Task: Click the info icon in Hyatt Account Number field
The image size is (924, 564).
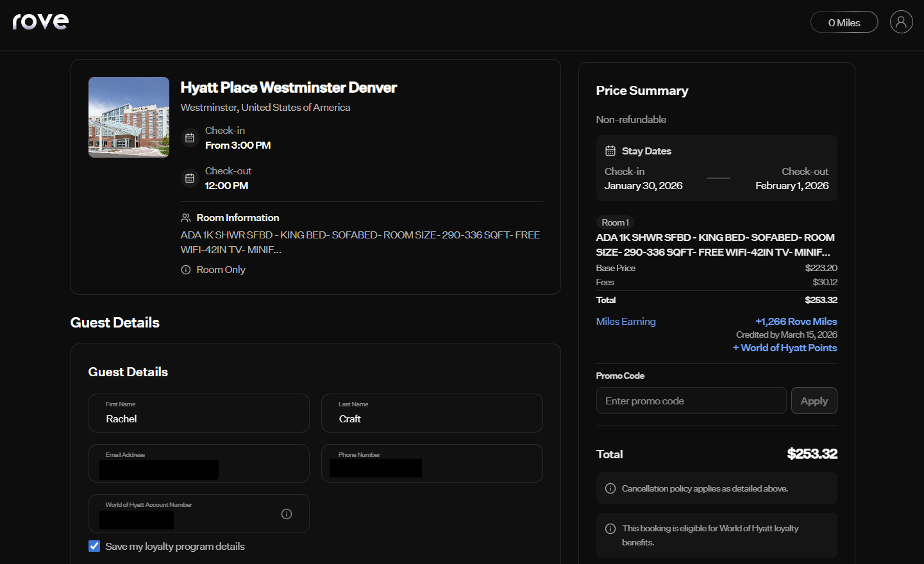Action: click(287, 513)
